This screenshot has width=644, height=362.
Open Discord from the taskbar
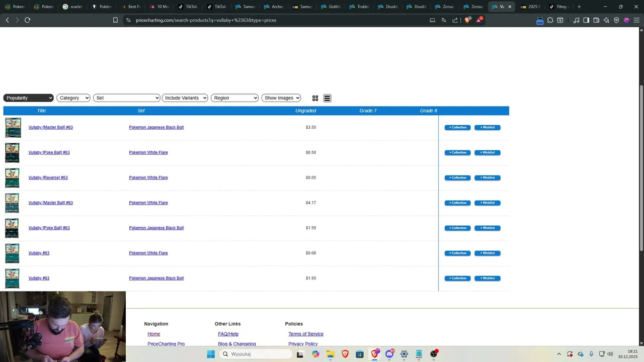[x=389, y=354]
